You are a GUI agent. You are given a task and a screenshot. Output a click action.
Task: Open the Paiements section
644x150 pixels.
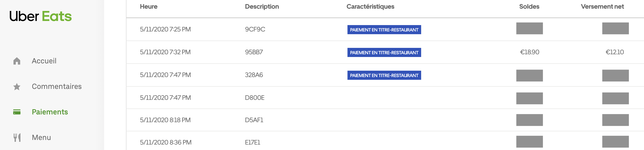coord(50,112)
